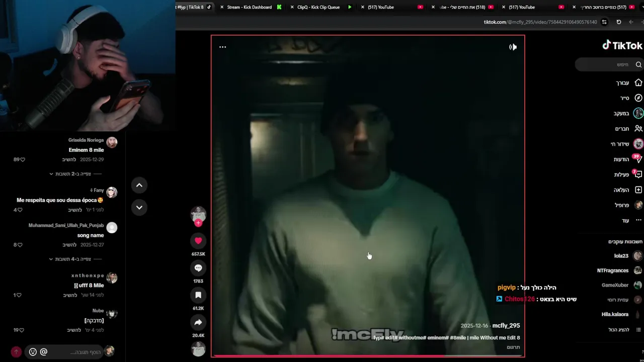Click the translate caption link below hashtags
Image resolution: width=644 pixels, height=362 pixels.
pyautogui.click(x=513, y=347)
